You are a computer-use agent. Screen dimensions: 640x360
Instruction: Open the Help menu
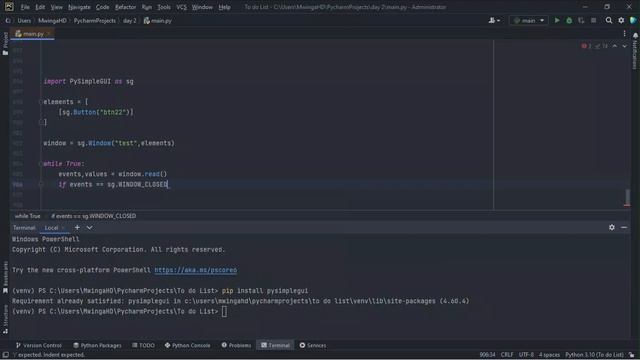224,7
